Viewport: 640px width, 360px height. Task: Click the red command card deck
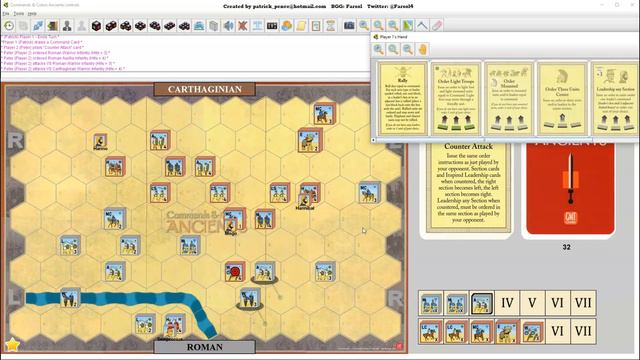pos(570,188)
